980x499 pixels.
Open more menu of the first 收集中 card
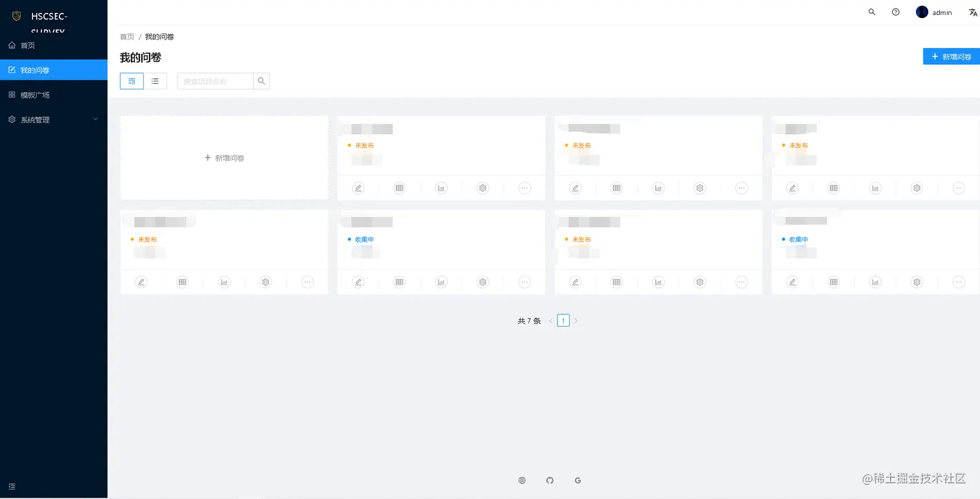524,282
